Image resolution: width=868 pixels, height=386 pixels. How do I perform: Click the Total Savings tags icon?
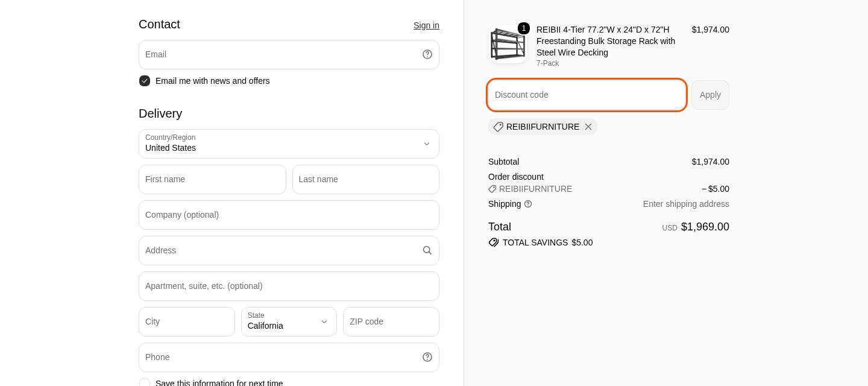tap(494, 242)
